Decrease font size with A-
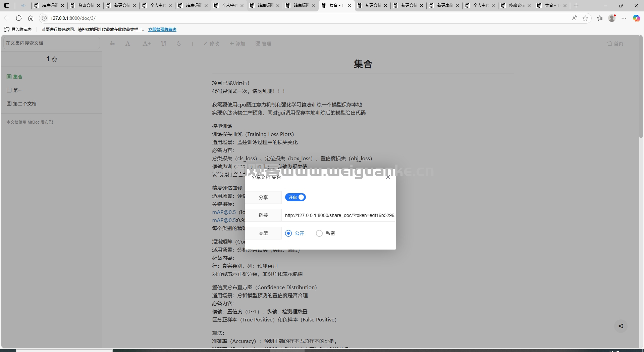This screenshot has height=352, width=644. click(129, 43)
